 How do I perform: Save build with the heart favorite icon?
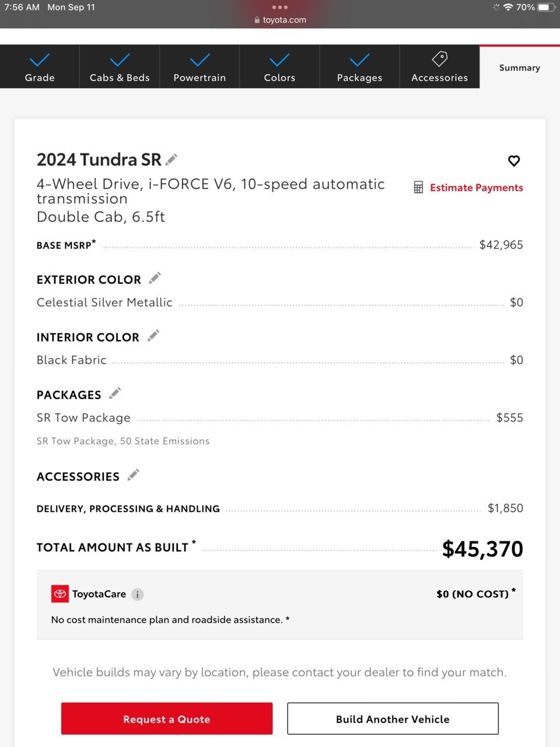[514, 160]
